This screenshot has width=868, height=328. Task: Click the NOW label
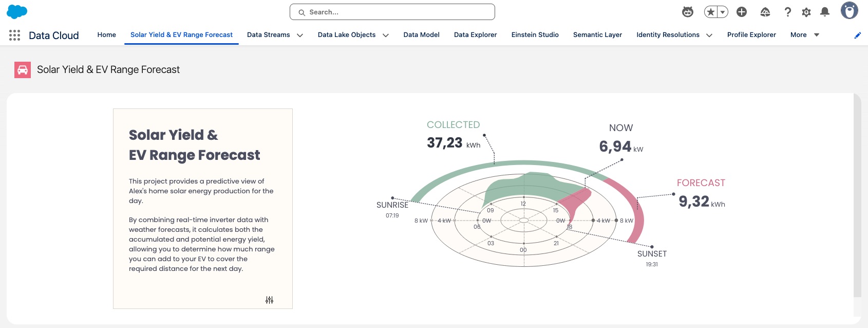(621, 128)
